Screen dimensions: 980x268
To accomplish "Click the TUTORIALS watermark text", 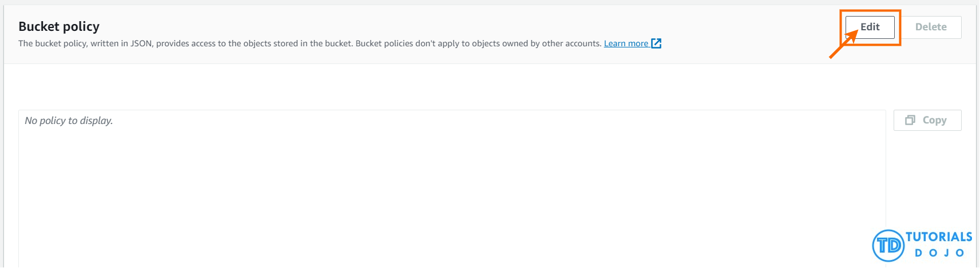I will pyautogui.click(x=939, y=237).
